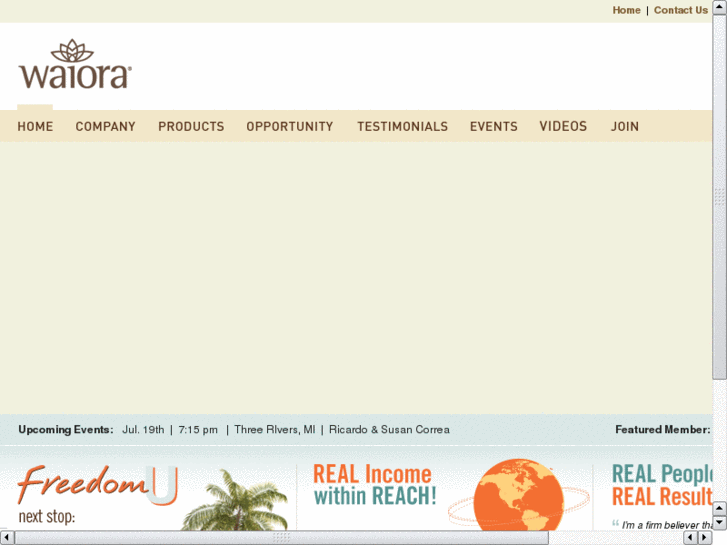The height and width of the screenshot is (545, 727).
Task: Open the EVENTS menu item
Action: (x=493, y=126)
